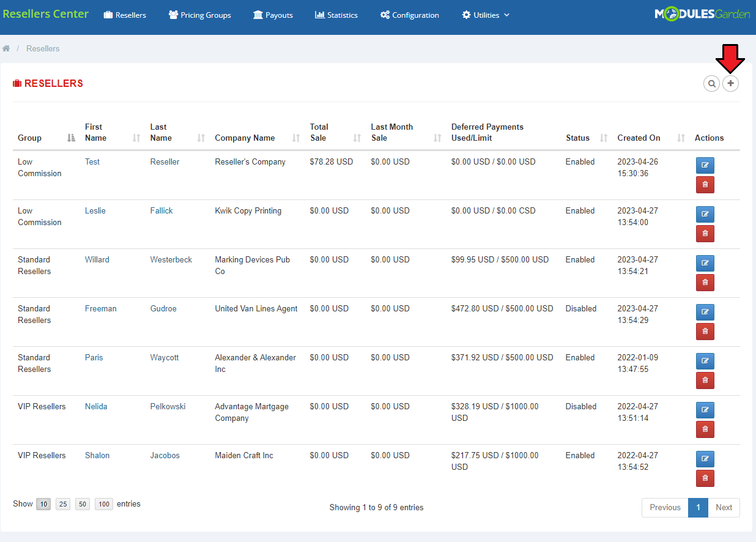Open last name link Pelkowski
756x542 pixels.
[168, 406]
